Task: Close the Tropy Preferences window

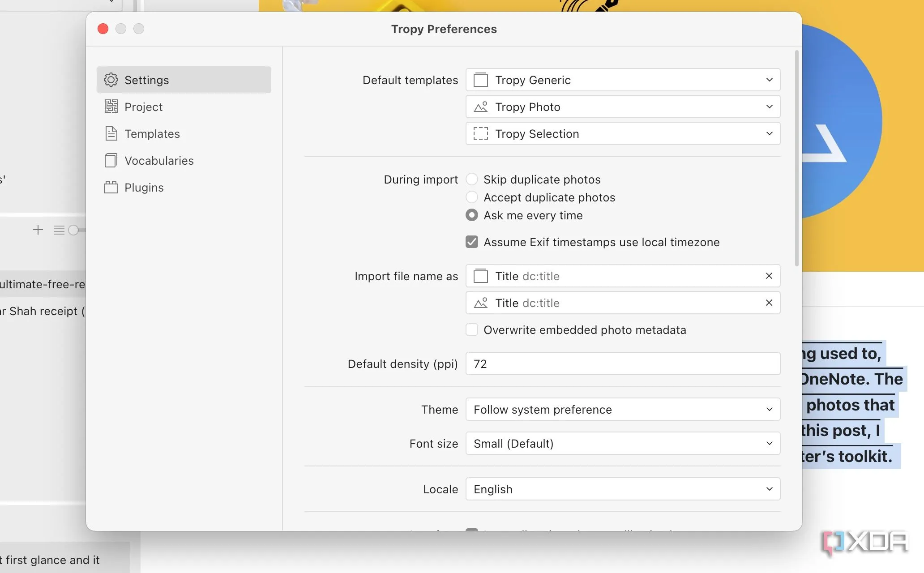Action: tap(103, 29)
